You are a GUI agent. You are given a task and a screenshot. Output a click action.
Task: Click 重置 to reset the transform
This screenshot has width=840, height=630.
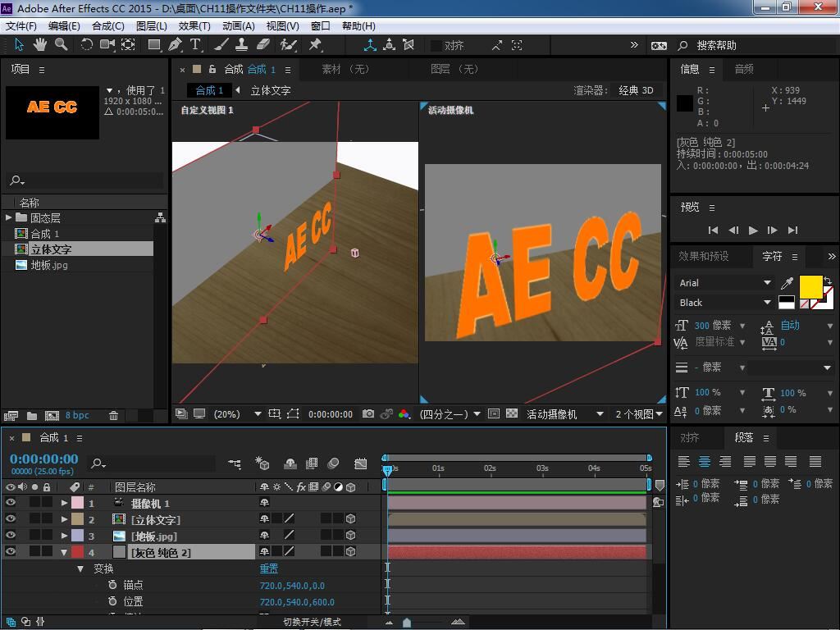point(269,568)
